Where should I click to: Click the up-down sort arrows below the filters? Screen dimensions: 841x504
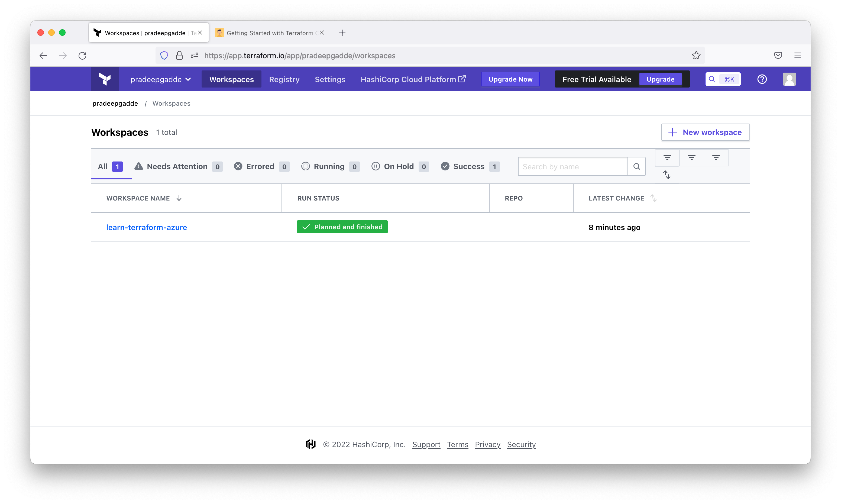pos(667,175)
